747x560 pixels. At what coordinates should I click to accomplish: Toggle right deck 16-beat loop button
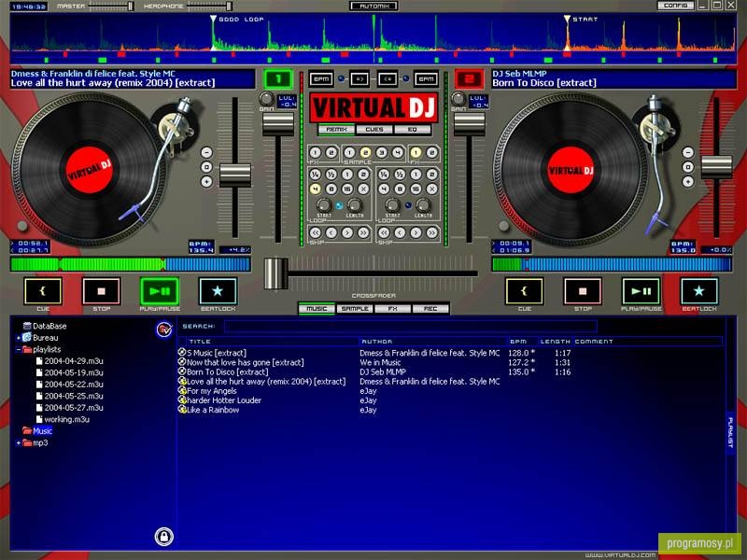416,189
